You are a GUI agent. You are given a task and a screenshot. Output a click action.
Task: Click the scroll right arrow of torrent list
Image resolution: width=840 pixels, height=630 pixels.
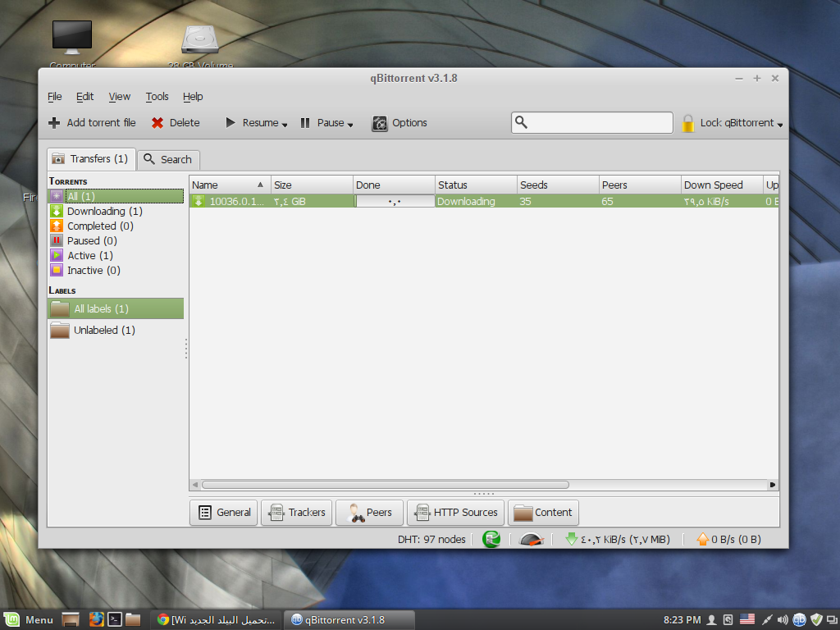773,485
